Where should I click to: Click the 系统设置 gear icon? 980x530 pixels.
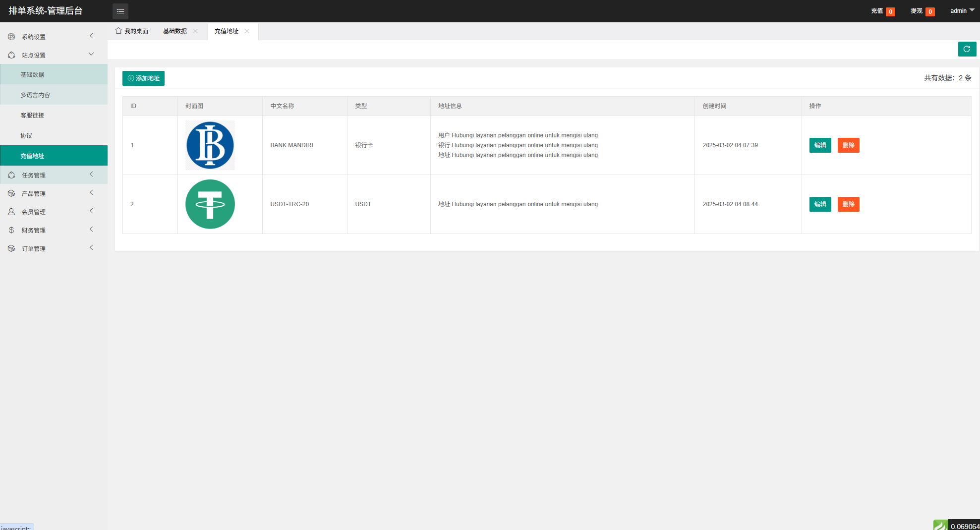pos(11,37)
